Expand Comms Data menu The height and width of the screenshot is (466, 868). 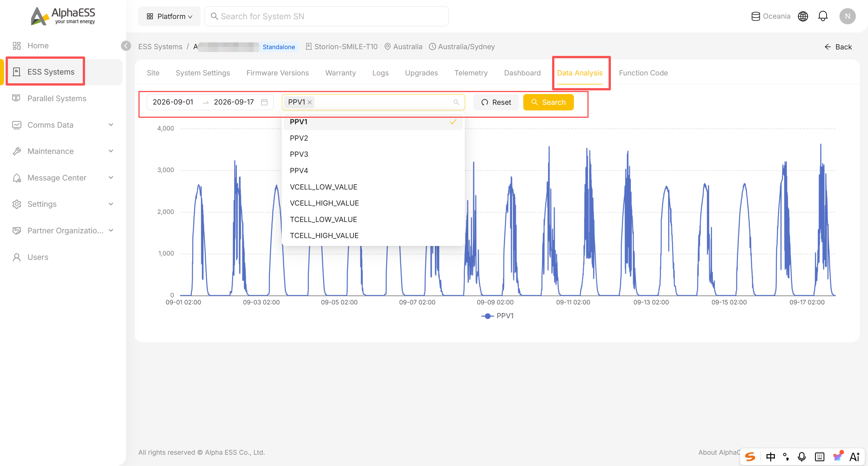point(64,125)
